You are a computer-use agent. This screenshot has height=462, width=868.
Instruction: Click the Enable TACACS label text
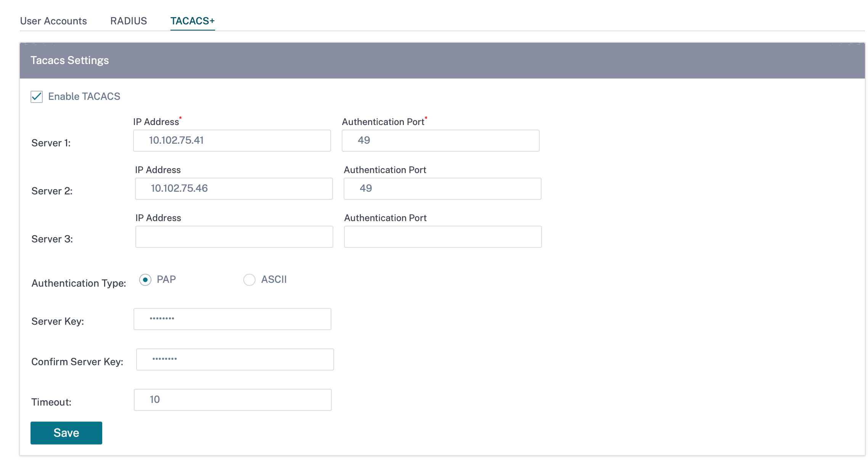[x=84, y=96]
